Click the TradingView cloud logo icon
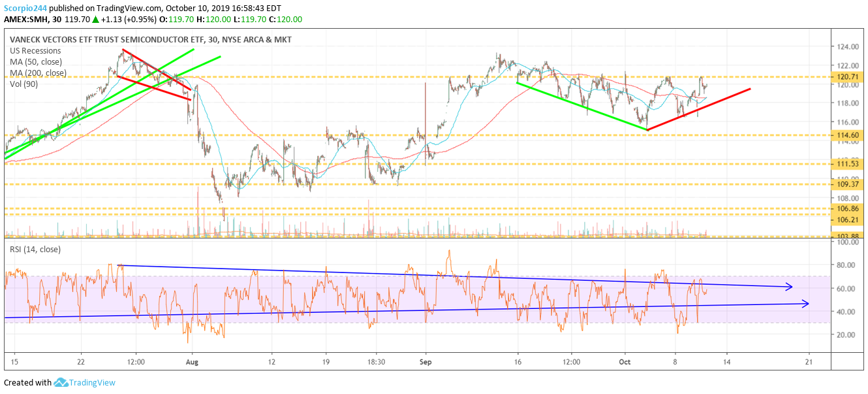Screen dimensions: 868x394 click(61, 383)
